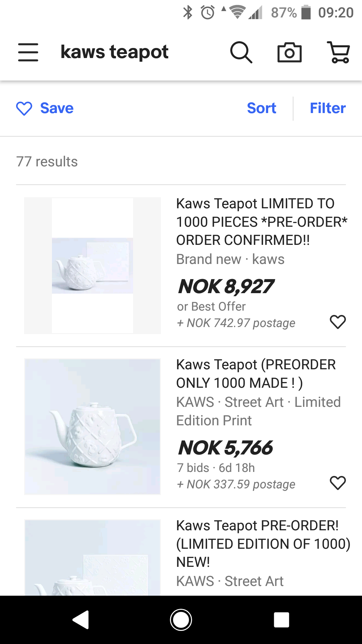Open listing titled LIMITED TO 1000 PIECES
Viewport: 362px width, 644px height.
click(261, 222)
